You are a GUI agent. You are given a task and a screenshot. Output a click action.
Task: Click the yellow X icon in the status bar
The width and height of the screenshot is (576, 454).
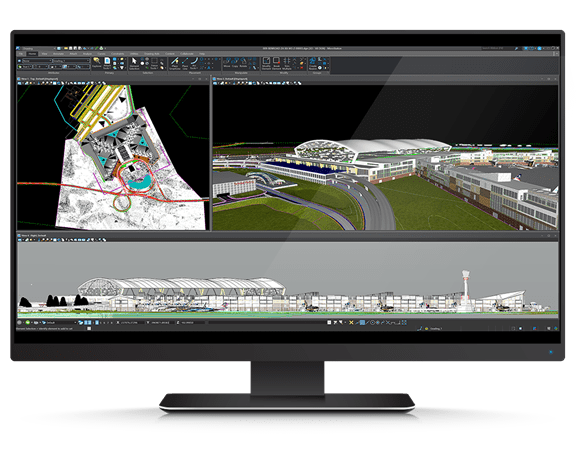351,323
